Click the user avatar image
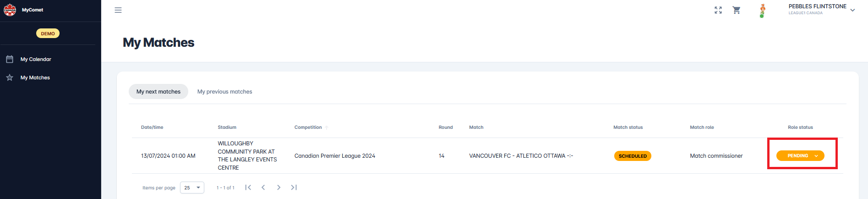The height and width of the screenshot is (199, 868). tap(762, 11)
